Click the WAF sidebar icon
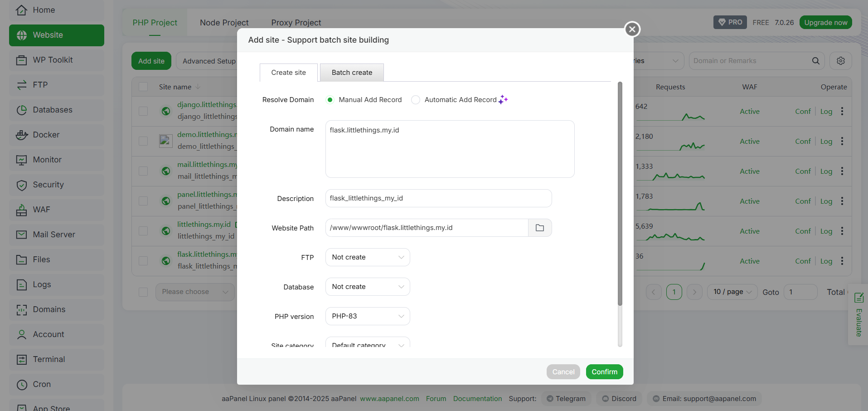The image size is (868, 411). pyautogui.click(x=21, y=210)
